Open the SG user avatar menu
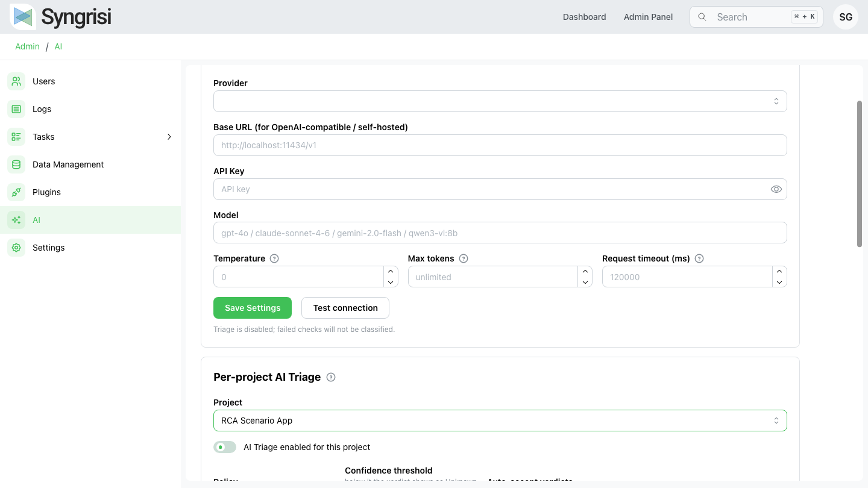The image size is (868, 488). tap(846, 17)
